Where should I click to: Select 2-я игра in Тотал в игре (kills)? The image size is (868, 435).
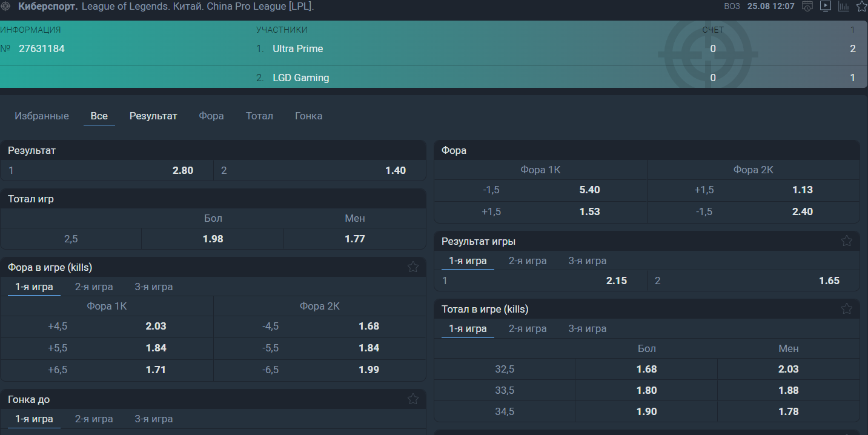click(x=528, y=328)
